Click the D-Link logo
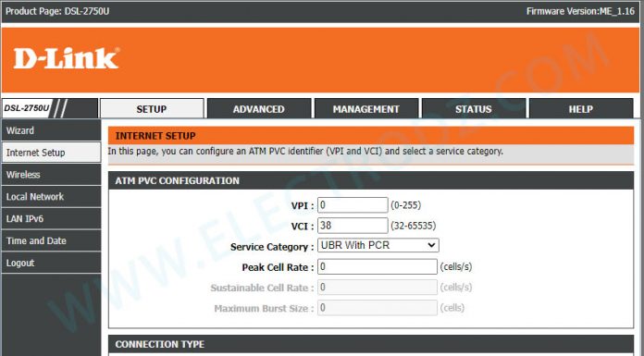644x356 pixels. pyautogui.click(x=67, y=58)
